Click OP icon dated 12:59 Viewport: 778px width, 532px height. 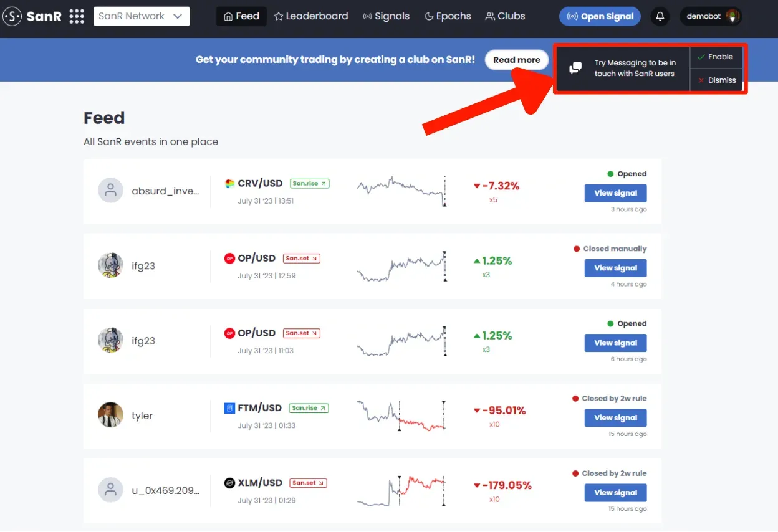coord(230,258)
